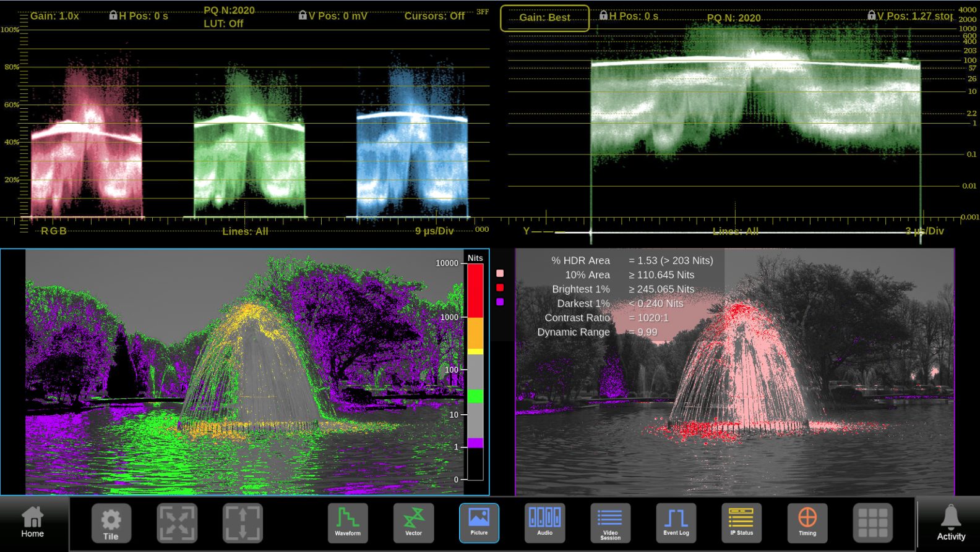The image size is (980, 552).
Task: Open the Event Log
Action: pos(676,522)
